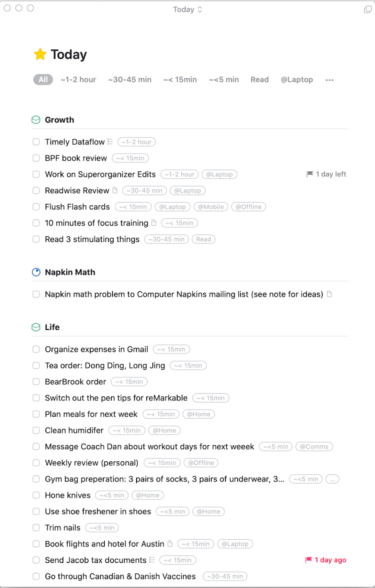The image size is (375, 588).
Task: Complete the Trim nails to-do
Action: click(x=36, y=528)
